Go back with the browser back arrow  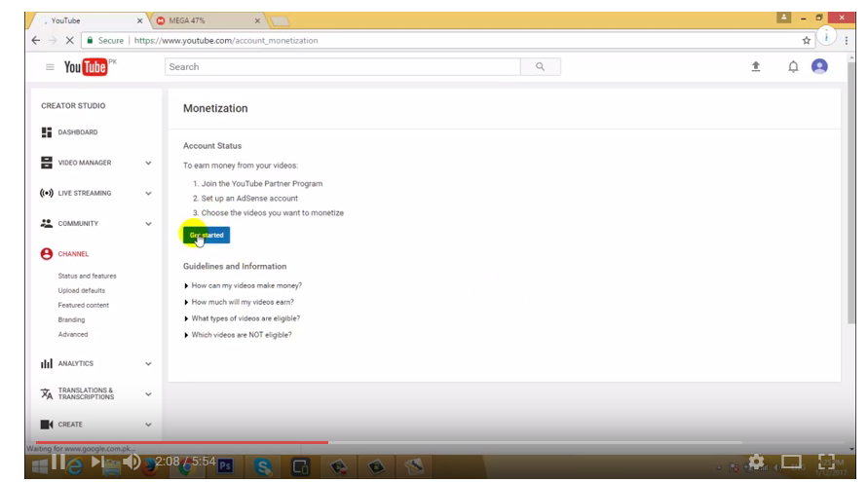pos(36,40)
